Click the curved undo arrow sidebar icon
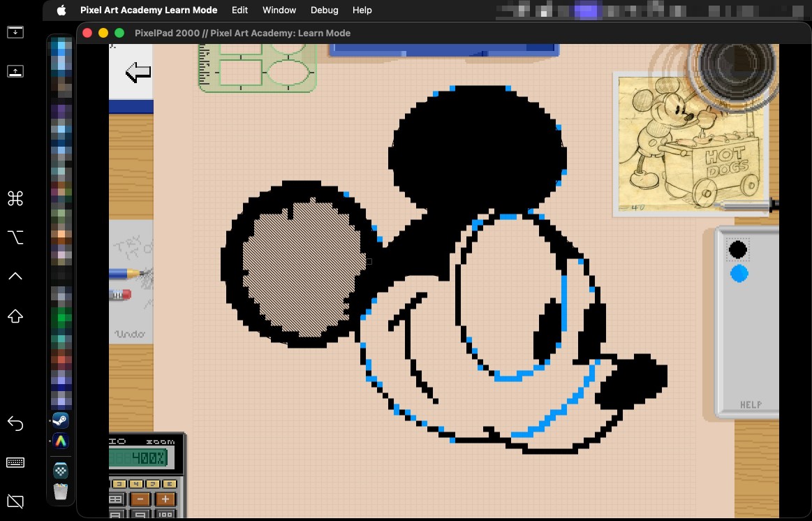The width and height of the screenshot is (812, 521). pos(15,424)
